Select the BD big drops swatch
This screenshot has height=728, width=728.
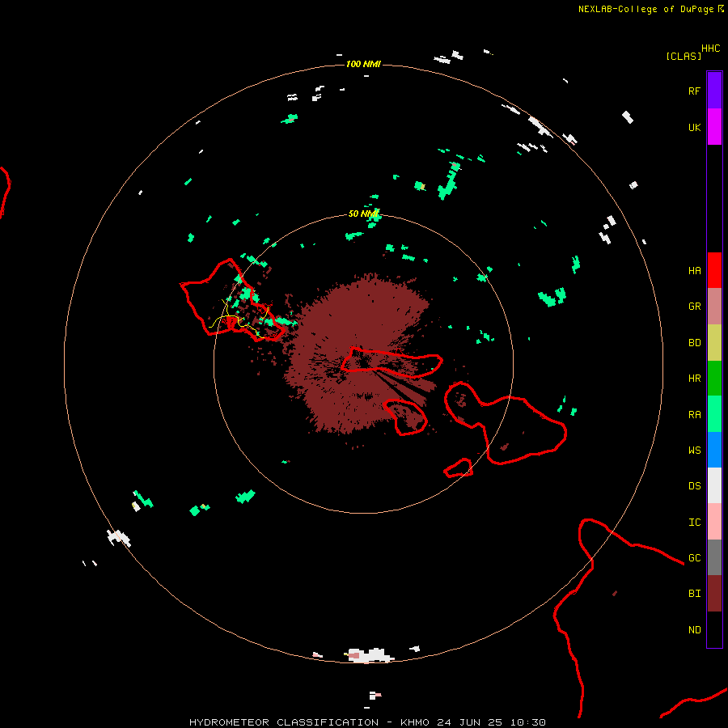(x=714, y=343)
